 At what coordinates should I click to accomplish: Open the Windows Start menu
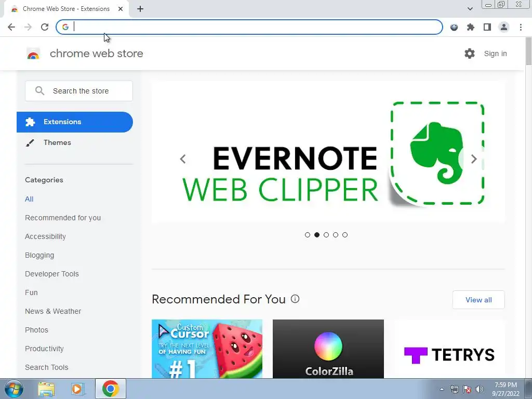point(14,389)
